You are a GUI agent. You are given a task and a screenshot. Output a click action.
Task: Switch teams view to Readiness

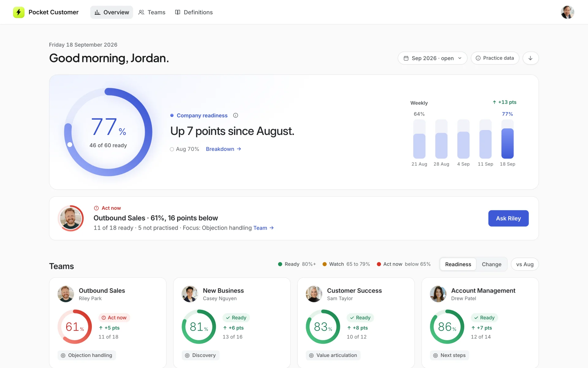[x=458, y=264]
